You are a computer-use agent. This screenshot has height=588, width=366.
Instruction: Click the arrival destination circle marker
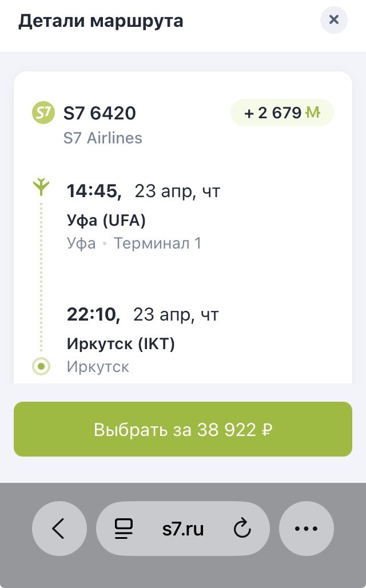tap(41, 366)
